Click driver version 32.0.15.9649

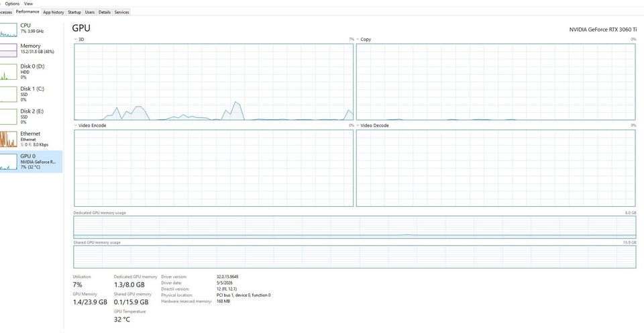(227, 277)
